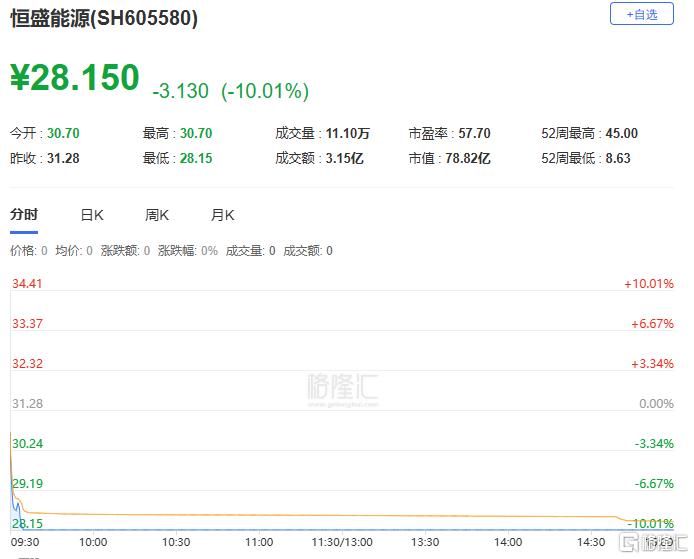Select the 11:30/13:00 time axis marker
The width and height of the screenshot is (694, 559).
coord(342,542)
